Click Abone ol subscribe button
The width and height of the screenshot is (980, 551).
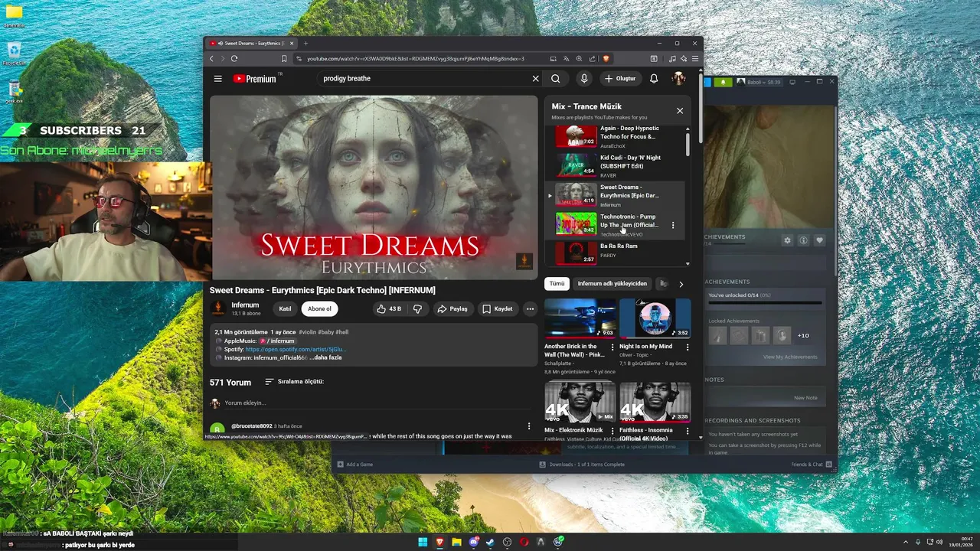pos(320,309)
